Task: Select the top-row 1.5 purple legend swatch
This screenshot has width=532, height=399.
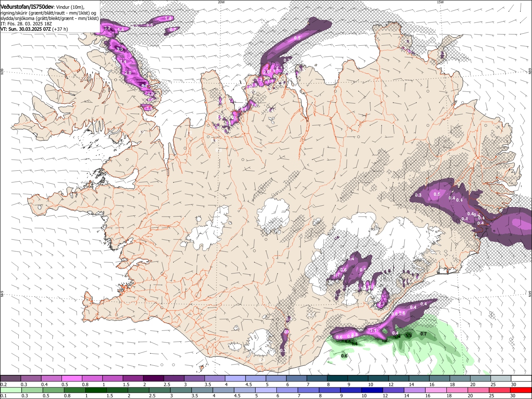Action: [x=133, y=378]
